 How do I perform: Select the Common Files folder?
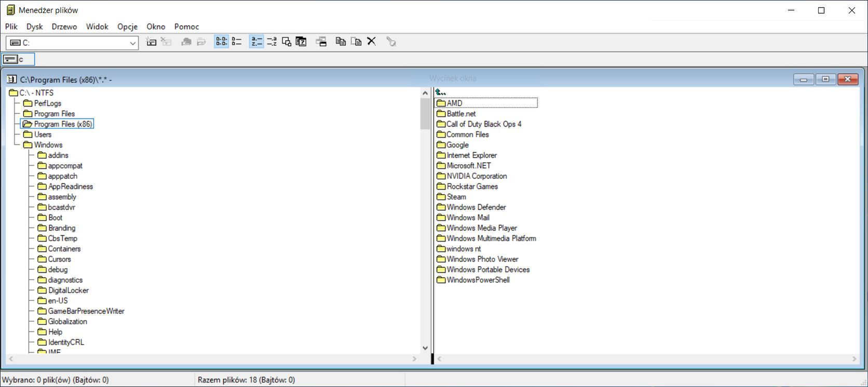click(x=463, y=135)
